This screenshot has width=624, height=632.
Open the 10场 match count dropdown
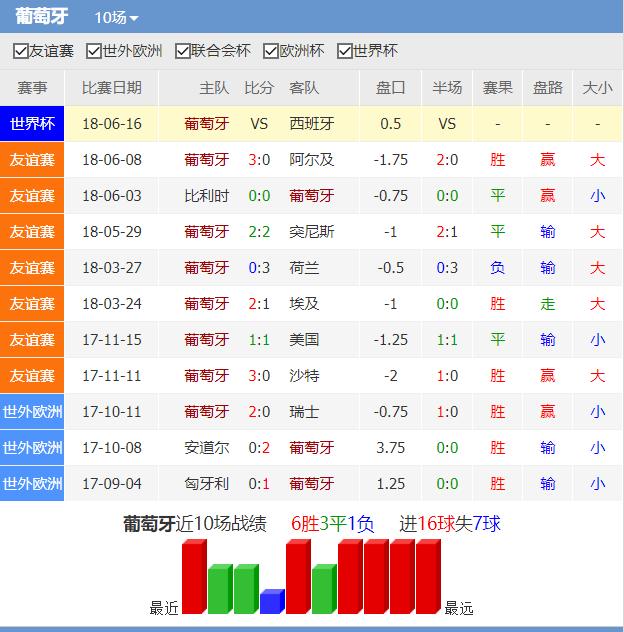click(x=117, y=18)
